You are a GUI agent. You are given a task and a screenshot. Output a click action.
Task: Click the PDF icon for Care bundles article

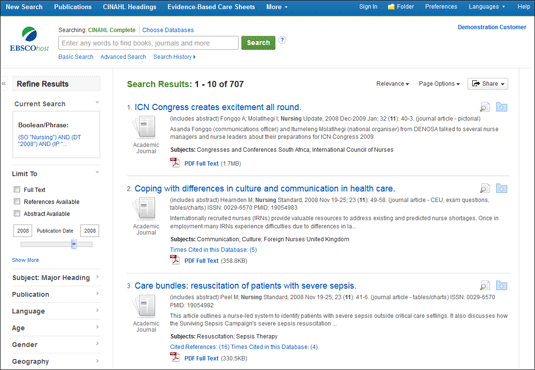[175, 357]
